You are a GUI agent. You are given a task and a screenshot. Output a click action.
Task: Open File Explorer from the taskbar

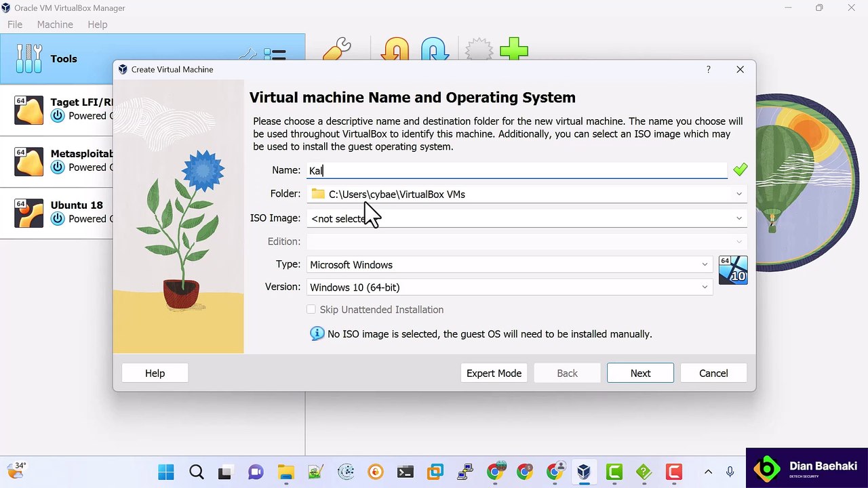285,472
